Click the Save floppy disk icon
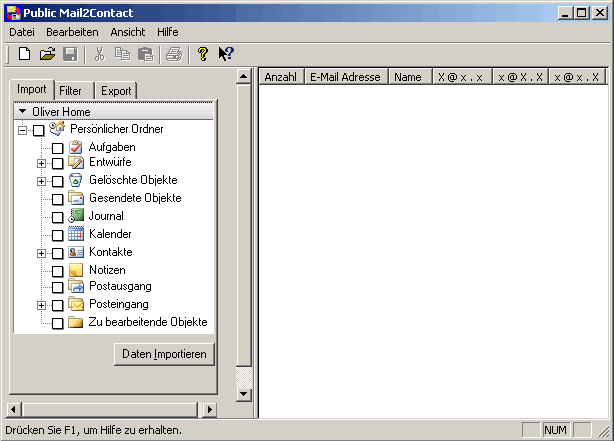Viewport: 614px width, 441px height. [70, 54]
